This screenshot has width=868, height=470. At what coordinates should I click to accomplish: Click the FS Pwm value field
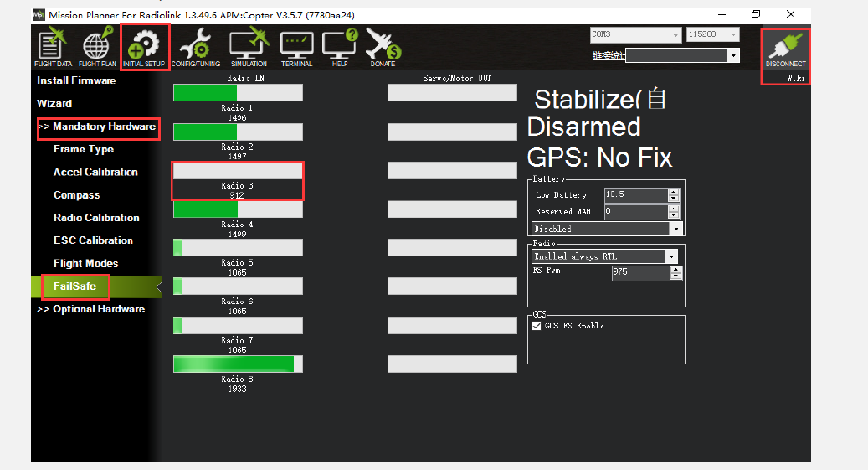coord(640,272)
